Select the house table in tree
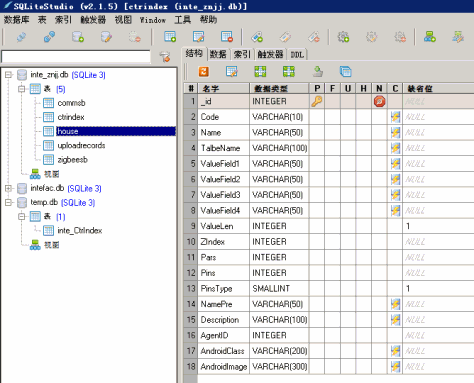474x383 pixels. 115,131
